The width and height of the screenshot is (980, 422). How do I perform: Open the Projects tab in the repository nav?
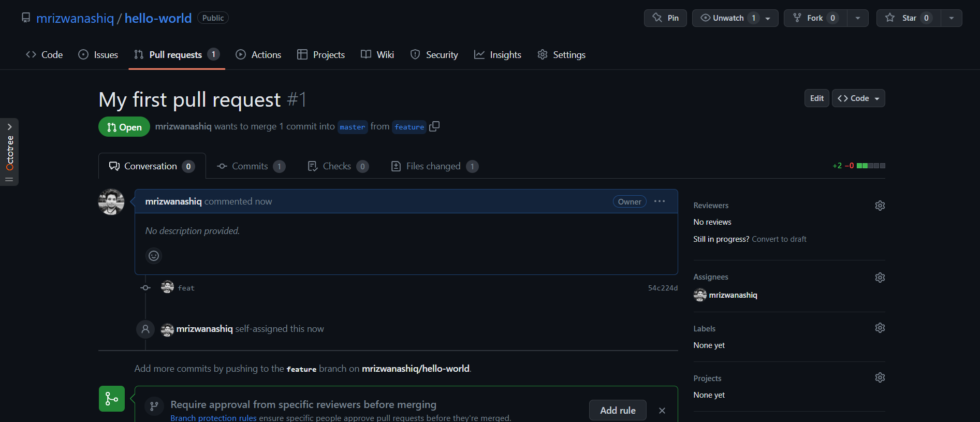(x=321, y=55)
